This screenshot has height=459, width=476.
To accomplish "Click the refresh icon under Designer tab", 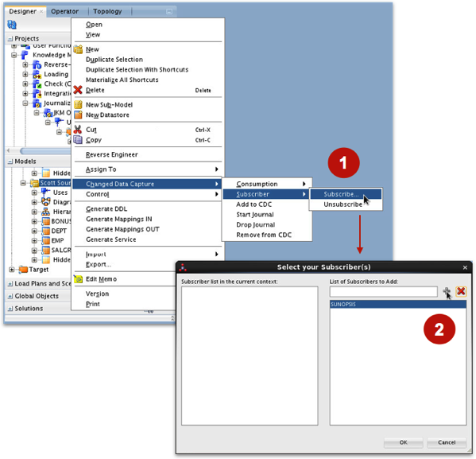I will (x=12, y=25).
